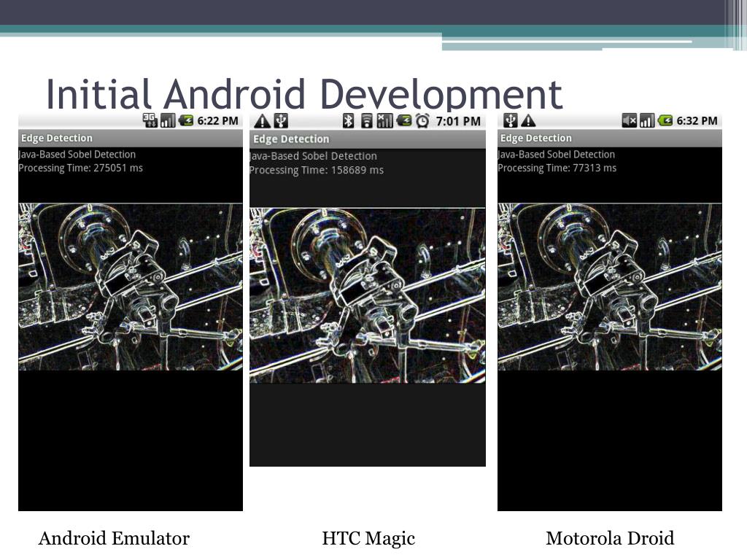Tap battery icon on HTC Magic status bar

tap(404, 121)
